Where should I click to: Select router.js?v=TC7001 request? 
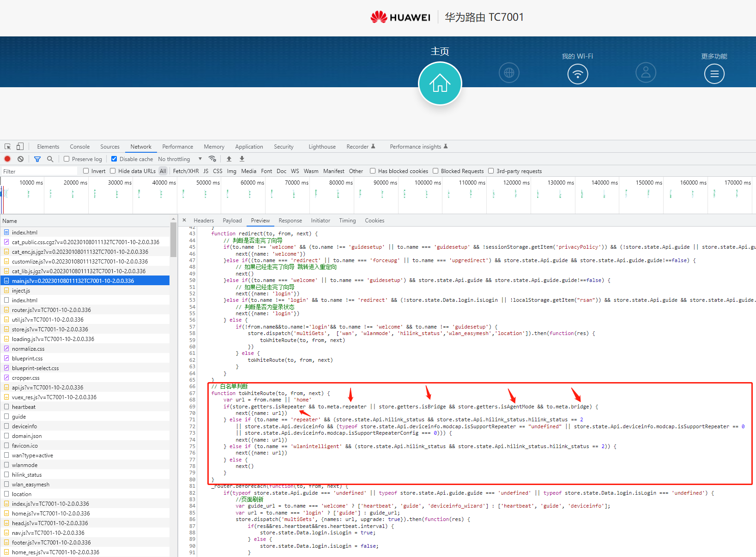[85, 310]
